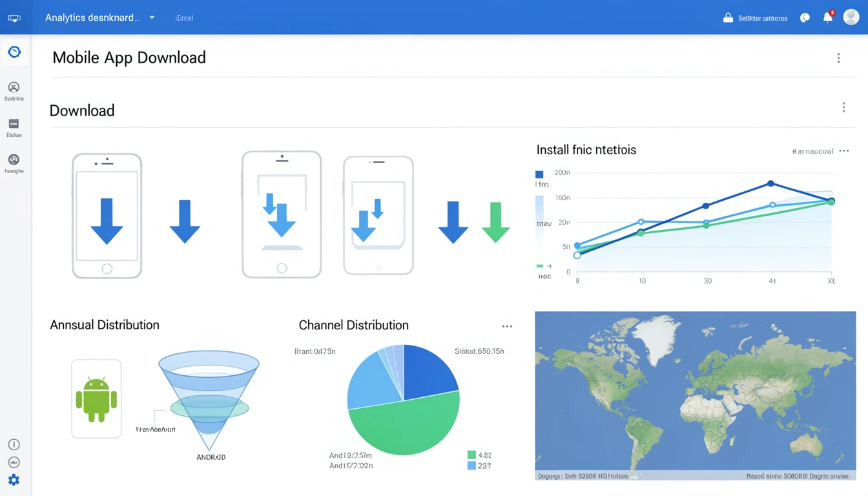Click the app launcher icon in the top bar
Viewport: 868px width, 496px height.
click(x=14, y=17)
